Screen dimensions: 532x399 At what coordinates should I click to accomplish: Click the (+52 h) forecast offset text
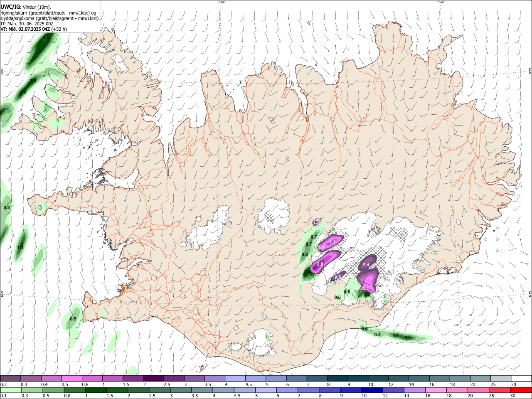[59, 29]
